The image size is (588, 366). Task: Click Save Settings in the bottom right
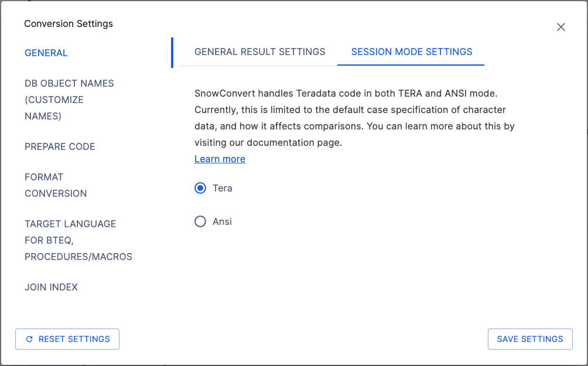pos(529,338)
